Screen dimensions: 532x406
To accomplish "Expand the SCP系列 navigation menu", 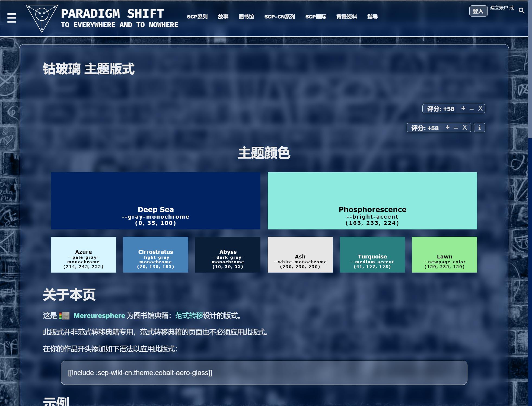I will (197, 17).
